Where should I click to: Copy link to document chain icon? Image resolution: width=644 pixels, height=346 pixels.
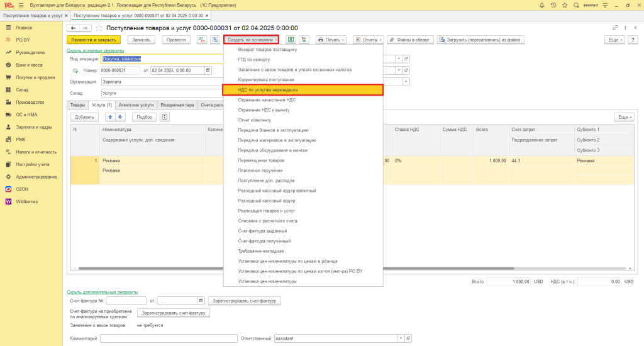tap(615, 28)
